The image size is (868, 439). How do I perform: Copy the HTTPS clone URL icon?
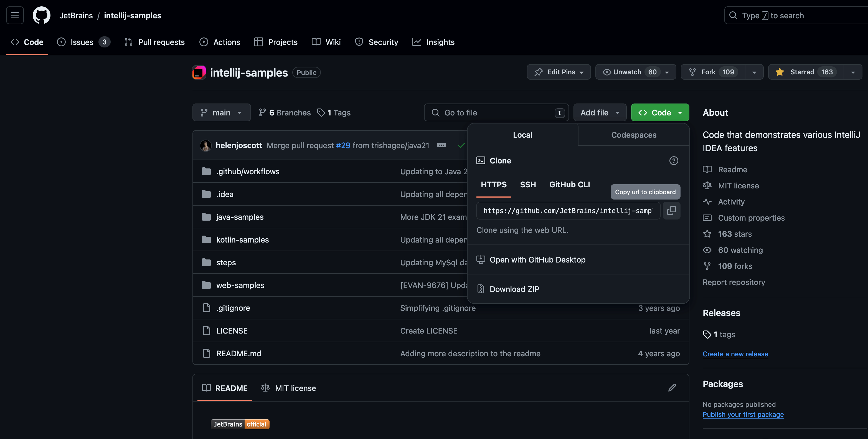click(672, 210)
